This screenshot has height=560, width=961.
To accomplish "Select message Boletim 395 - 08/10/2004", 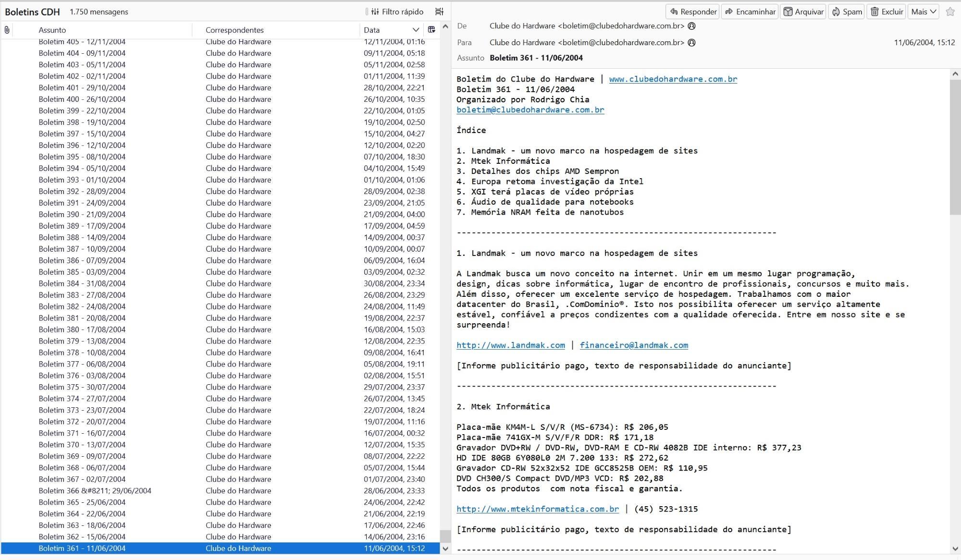I will click(x=220, y=157).
